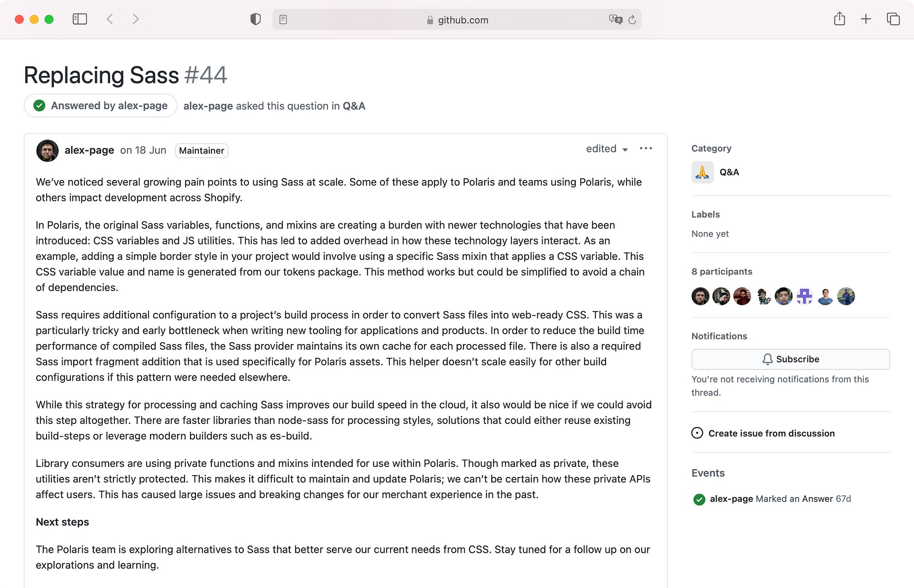The width and height of the screenshot is (914, 588).
Task: Click the privacy shield icon
Action: click(x=255, y=19)
